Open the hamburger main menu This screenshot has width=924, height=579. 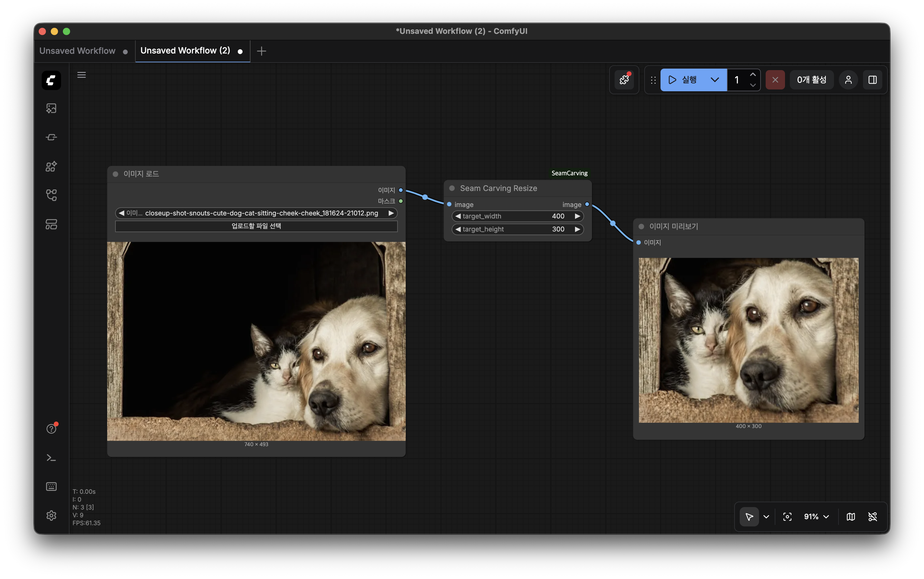click(x=82, y=75)
